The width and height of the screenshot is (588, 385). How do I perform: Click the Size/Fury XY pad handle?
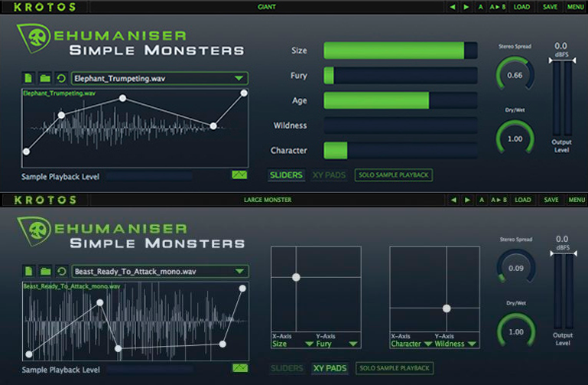coord(296,277)
